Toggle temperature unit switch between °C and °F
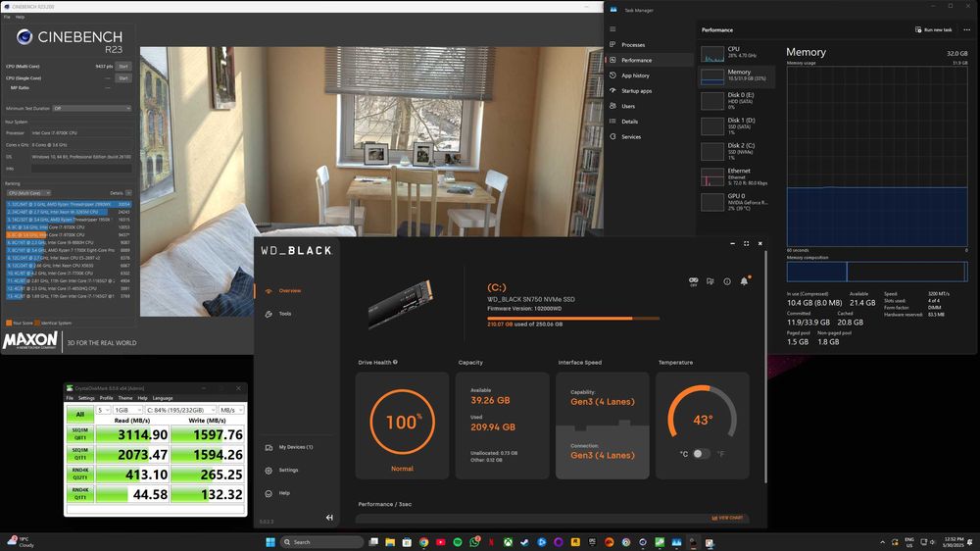The width and height of the screenshot is (980, 551). [702, 454]
